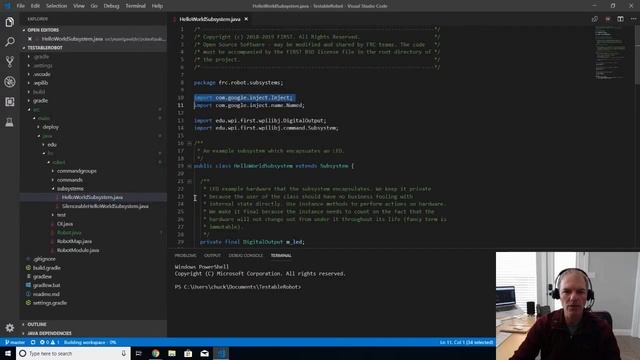
Task: Open File Explorer from the taskbar
Action: click(172, 353)
